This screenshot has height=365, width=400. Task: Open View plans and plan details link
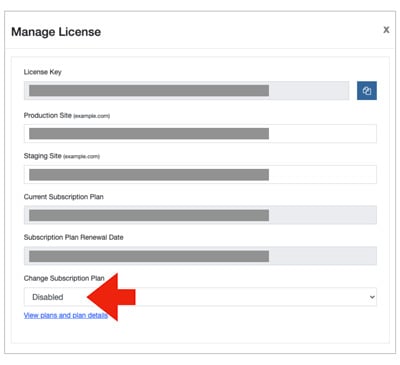(x=66, y=315)
